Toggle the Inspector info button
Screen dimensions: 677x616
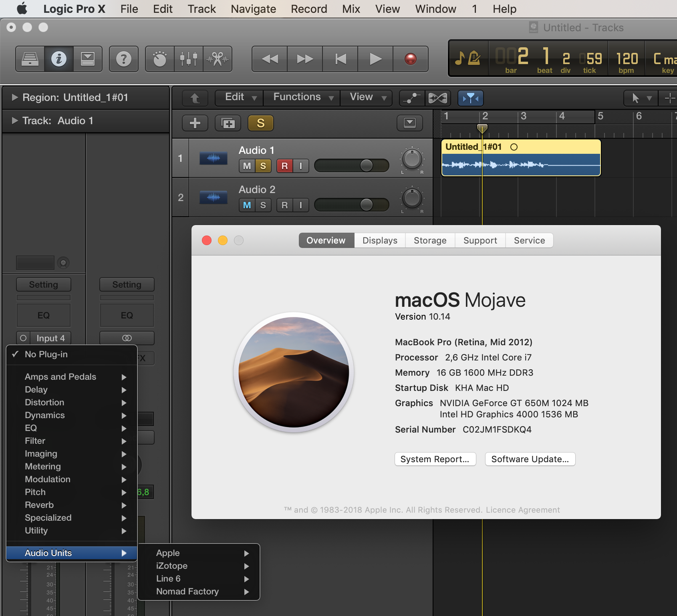59,59
